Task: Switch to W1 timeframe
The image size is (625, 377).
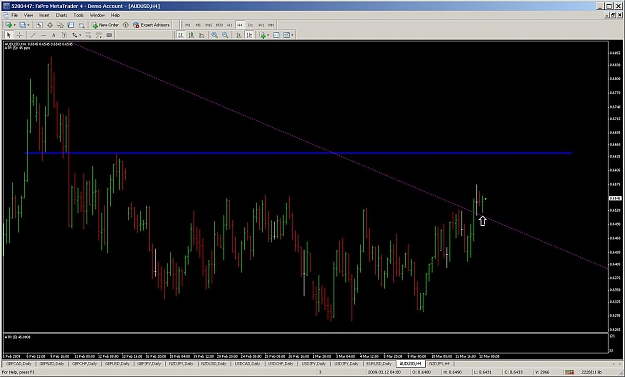Action: pyautogui.click(x=261, y=25)
